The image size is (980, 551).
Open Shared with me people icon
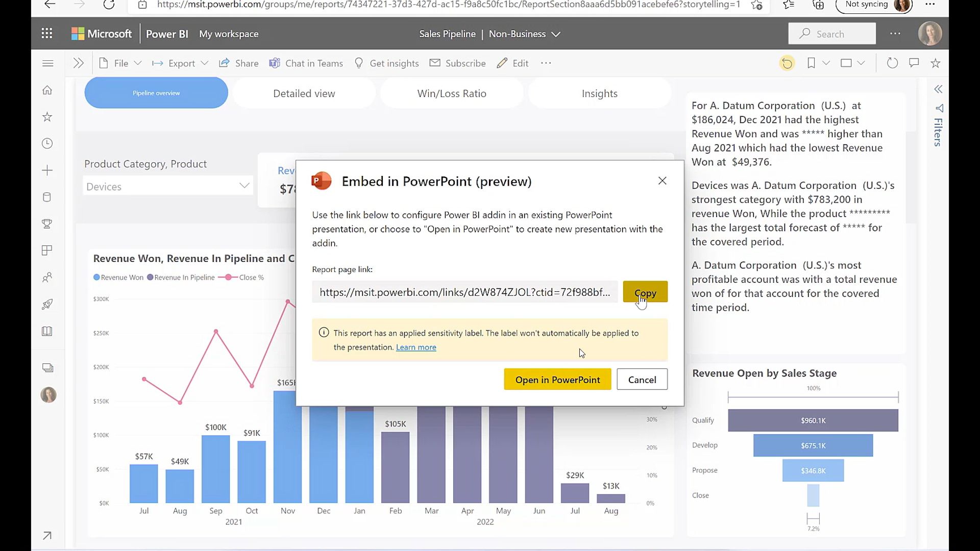[47, 278]
